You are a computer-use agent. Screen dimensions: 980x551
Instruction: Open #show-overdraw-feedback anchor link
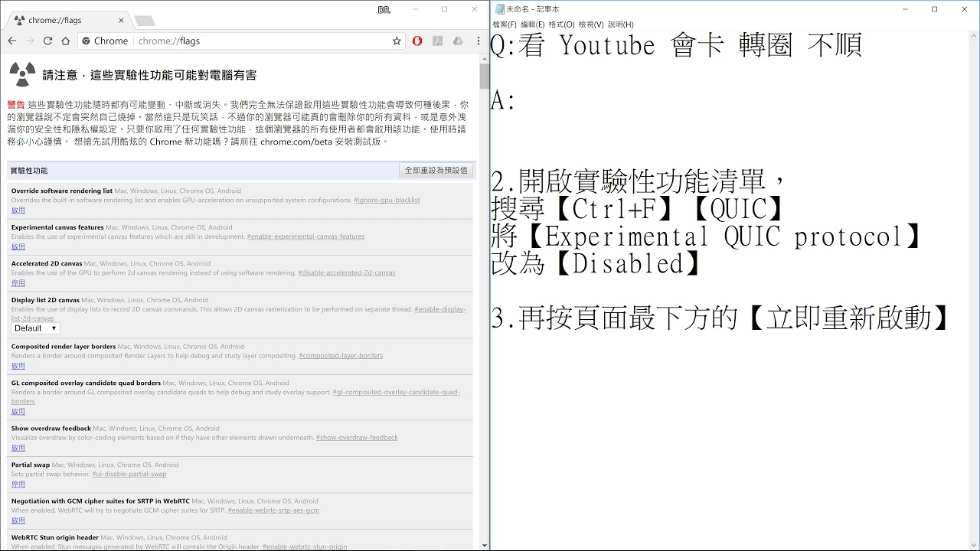[357, 438]
